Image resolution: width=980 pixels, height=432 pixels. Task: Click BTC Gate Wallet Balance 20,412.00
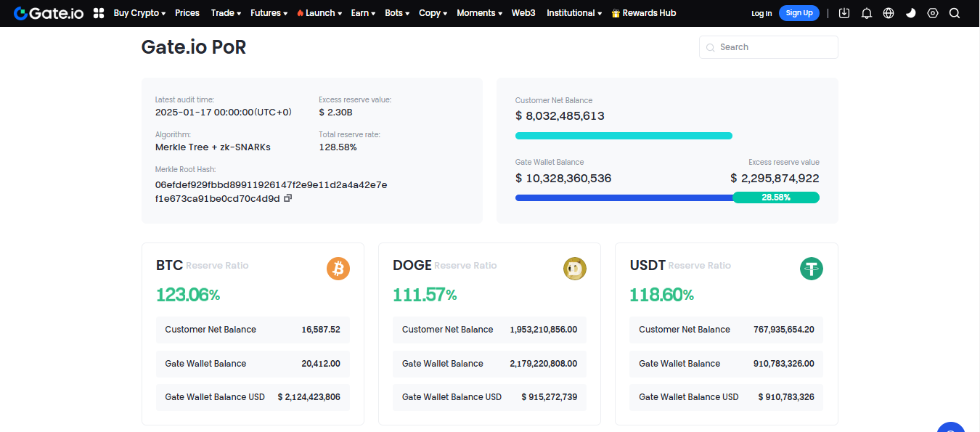321,364
